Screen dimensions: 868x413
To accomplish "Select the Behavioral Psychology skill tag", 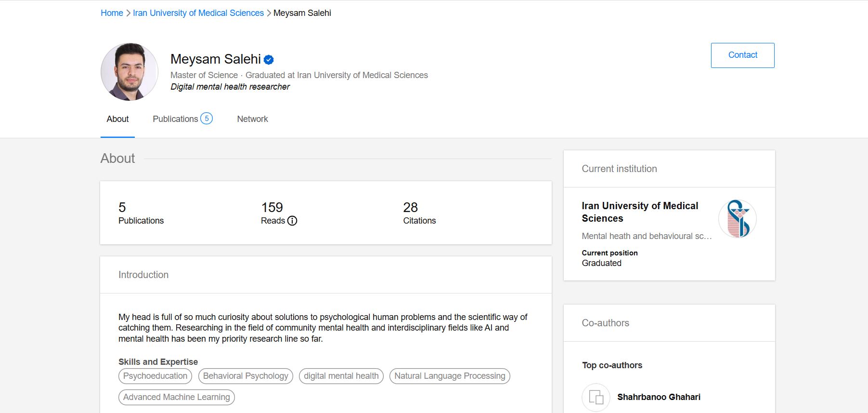I will pyautogui.click(x=246, y=376).
